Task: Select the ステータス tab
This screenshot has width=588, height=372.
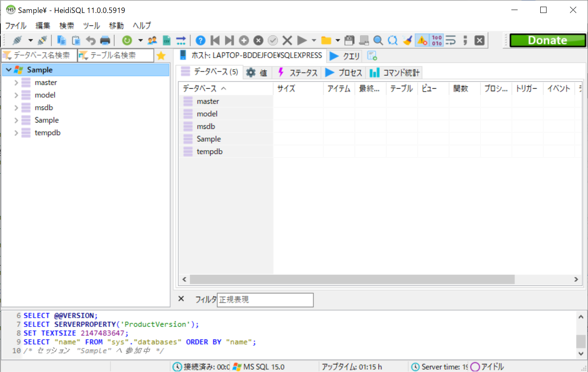Action: point(297,72)
